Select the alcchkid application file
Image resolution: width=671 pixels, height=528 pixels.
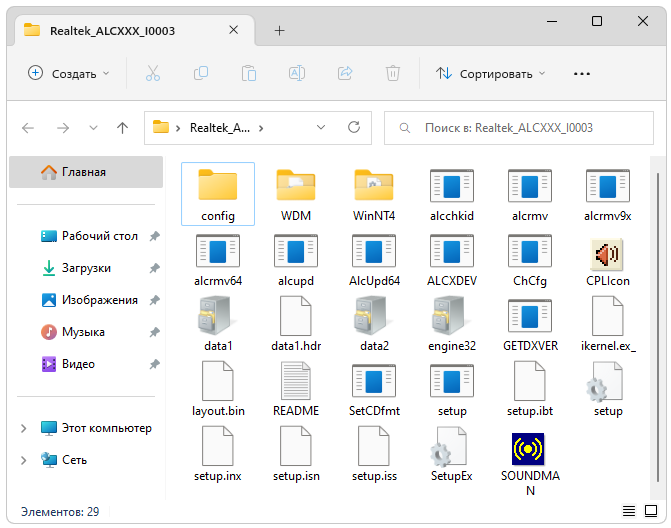click(452, 194)
